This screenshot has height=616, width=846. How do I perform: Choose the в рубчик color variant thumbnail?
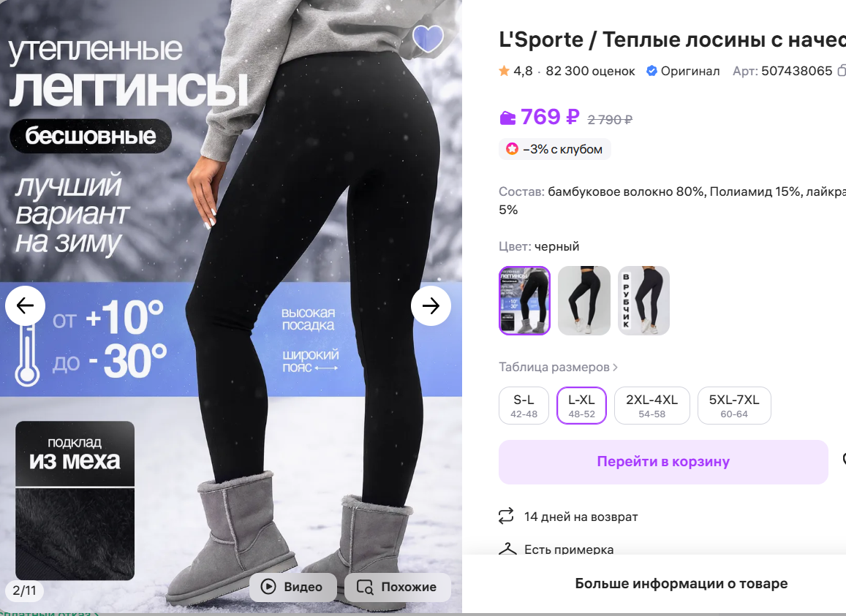tap(643, 300)
